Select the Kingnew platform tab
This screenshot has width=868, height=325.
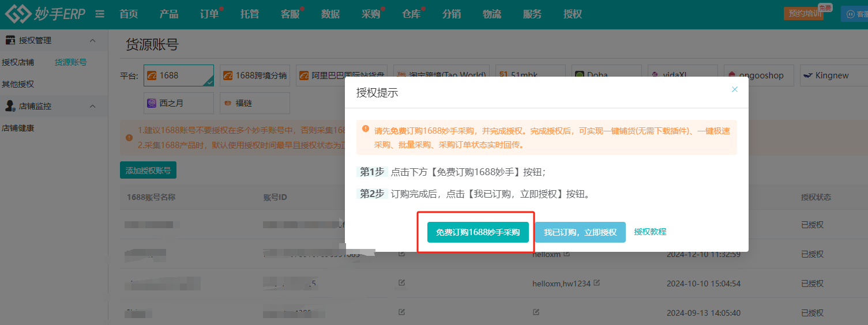click(x=834, y=75)
